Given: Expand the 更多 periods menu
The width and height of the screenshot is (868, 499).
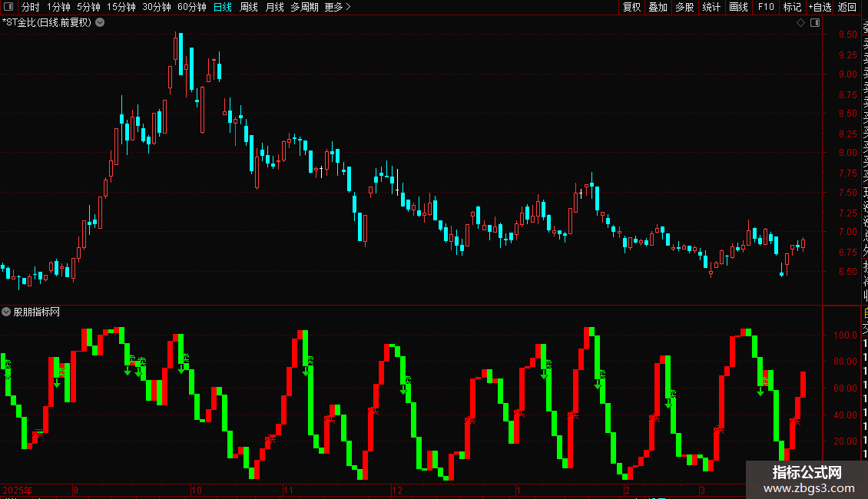Looking at the screenshot, I should point(338,7).
